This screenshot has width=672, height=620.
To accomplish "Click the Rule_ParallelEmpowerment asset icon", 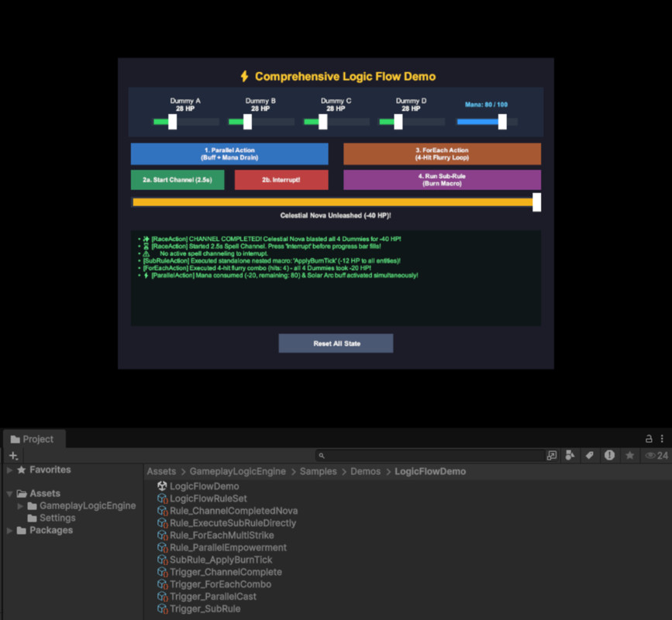I will tap(162, 548).
